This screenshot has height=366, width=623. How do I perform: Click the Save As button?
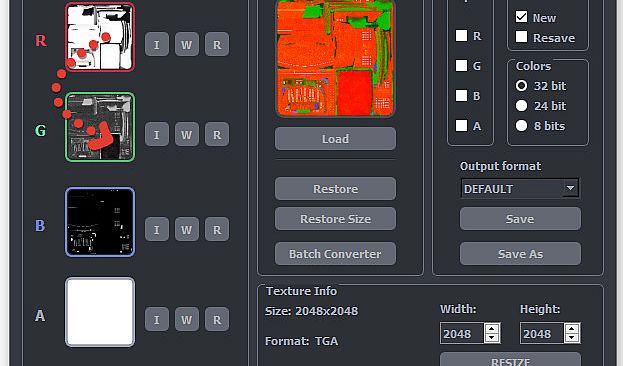click(520, 254)
